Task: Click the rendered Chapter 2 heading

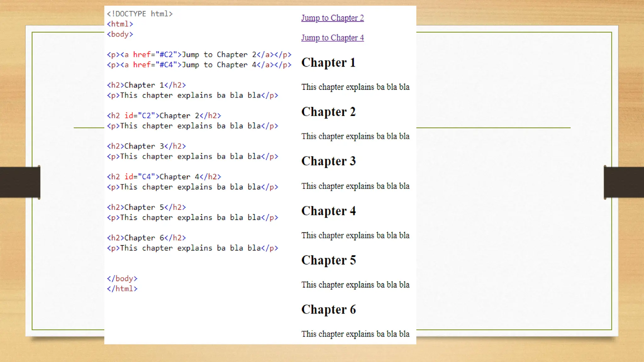Action: tap(328, 112)
